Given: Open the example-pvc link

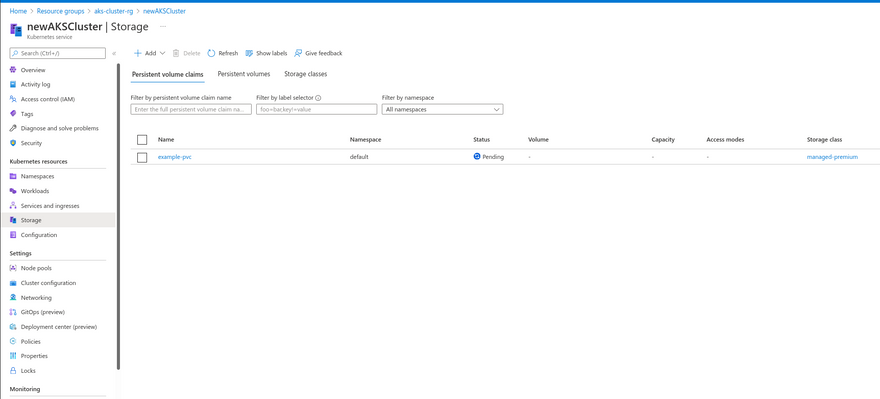Looking at the screenshot, I should [175, 157].
